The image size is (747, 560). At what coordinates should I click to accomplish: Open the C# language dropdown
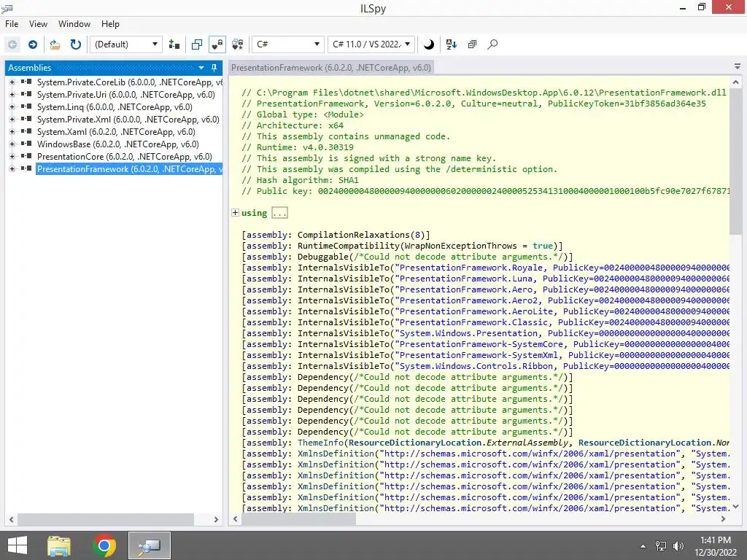coord(287,44)
